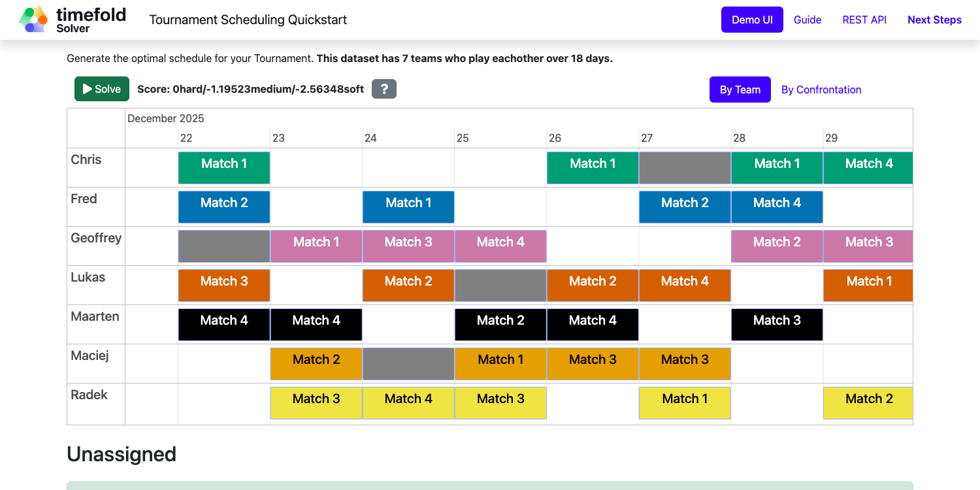Screen dimensions: 980x490
Task: Switch to By Confrontation view
Action: pyautogui.click(x=821, y=90)
